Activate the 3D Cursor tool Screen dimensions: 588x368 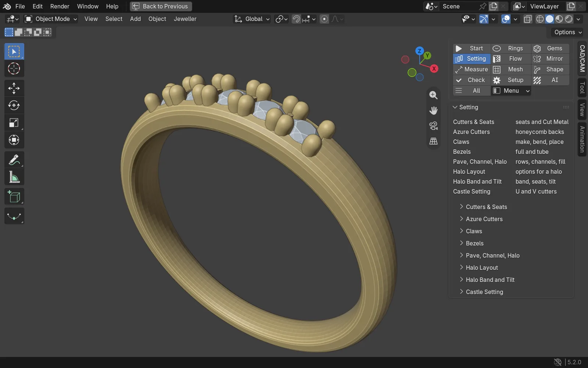pos(14,69)
